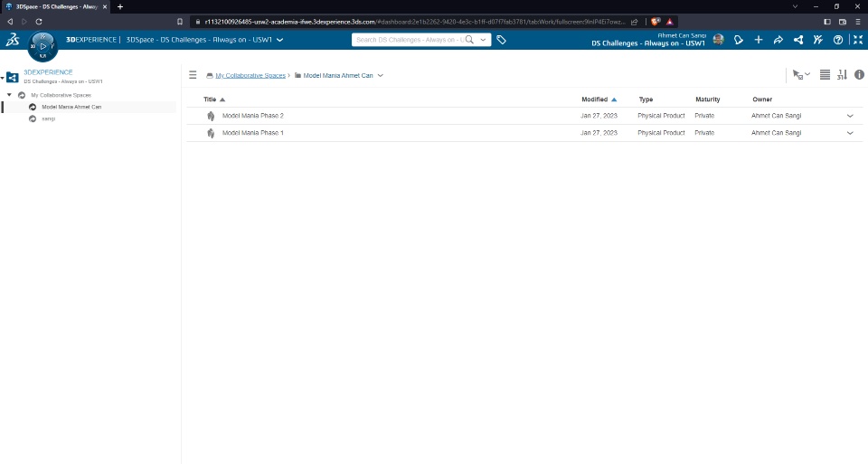Open My Collaborative Spaces breadcrumb link
868x464 pixels.
click(x=250, y=75)
